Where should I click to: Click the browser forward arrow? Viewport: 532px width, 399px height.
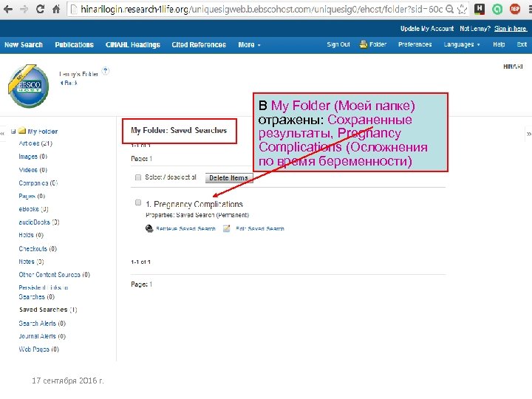pyautogui.click(x=24, y=9)
